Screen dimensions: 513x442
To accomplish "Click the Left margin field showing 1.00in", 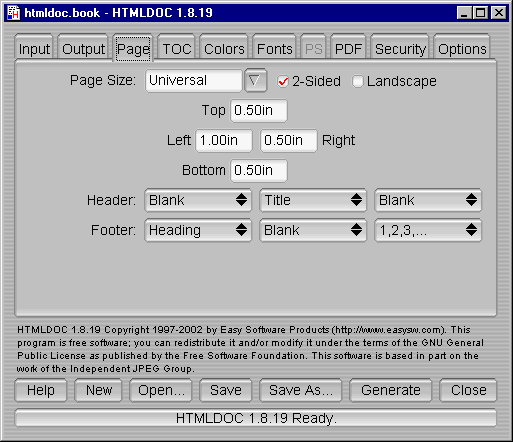I will 224,141.
